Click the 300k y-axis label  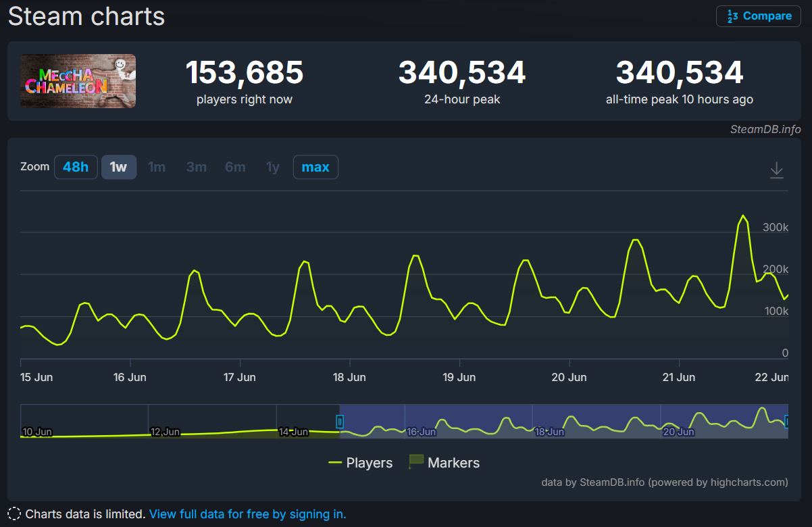pos(776,227)
